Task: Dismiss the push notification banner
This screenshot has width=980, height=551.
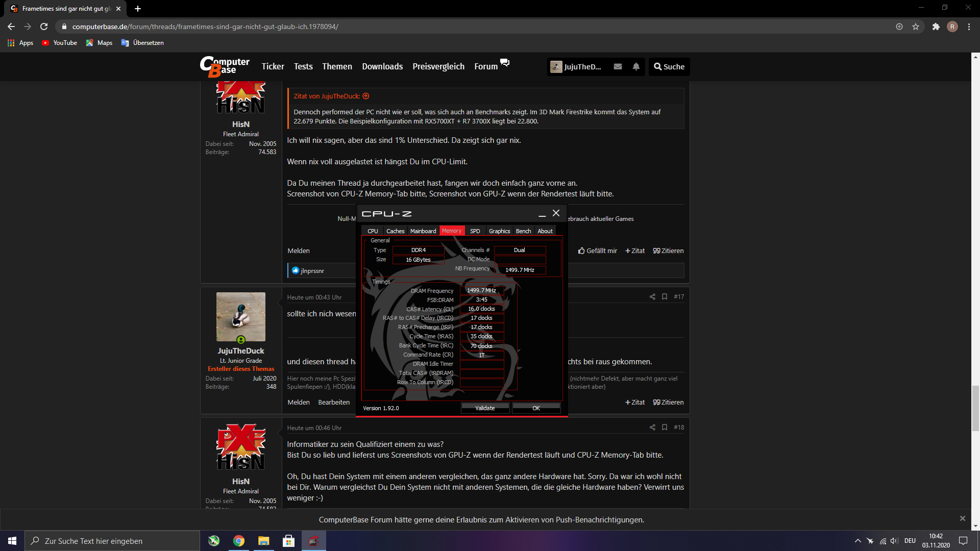Action: [962, 518]
